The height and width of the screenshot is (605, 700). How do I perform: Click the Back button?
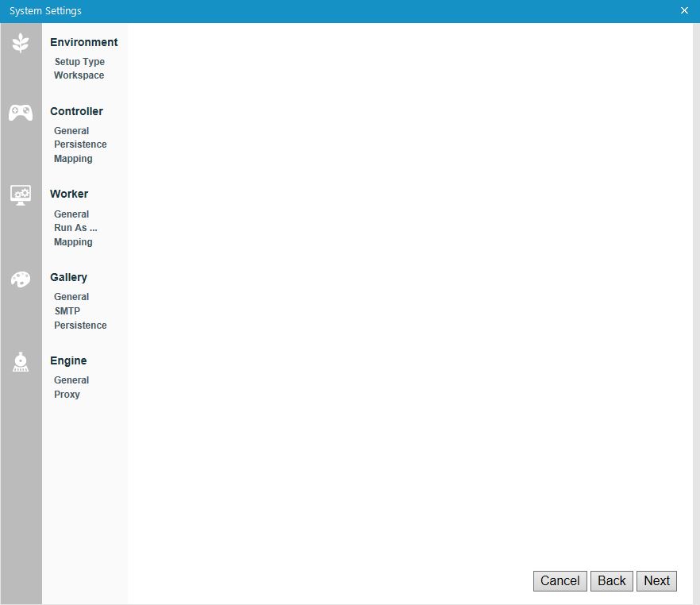point(611,580)
